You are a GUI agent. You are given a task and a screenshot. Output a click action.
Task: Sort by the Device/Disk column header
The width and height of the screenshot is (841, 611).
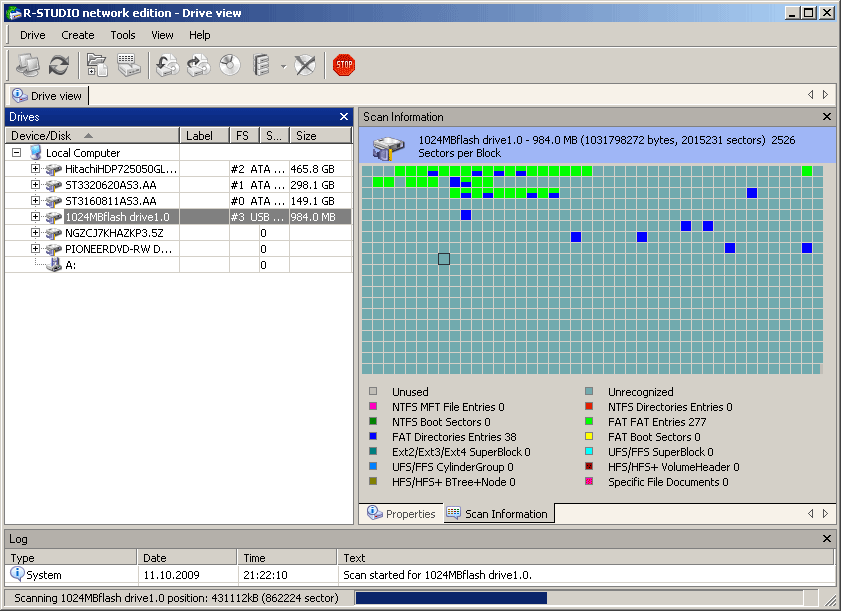pos(92,136)
